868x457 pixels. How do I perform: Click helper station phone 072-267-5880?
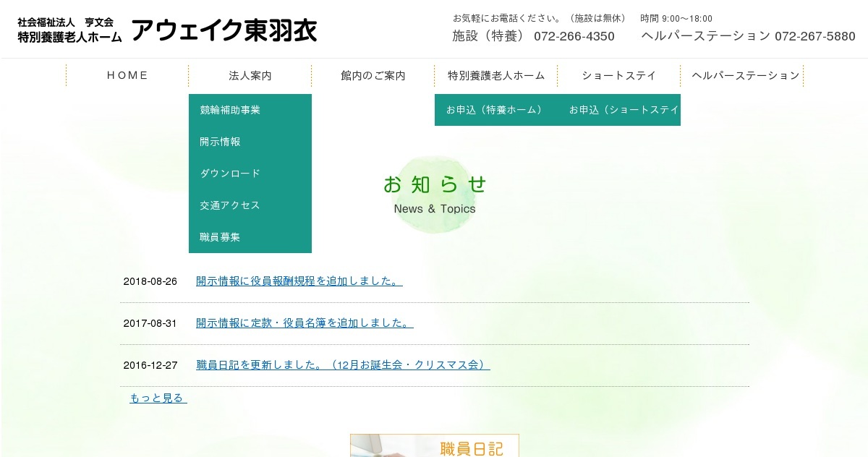815,36
